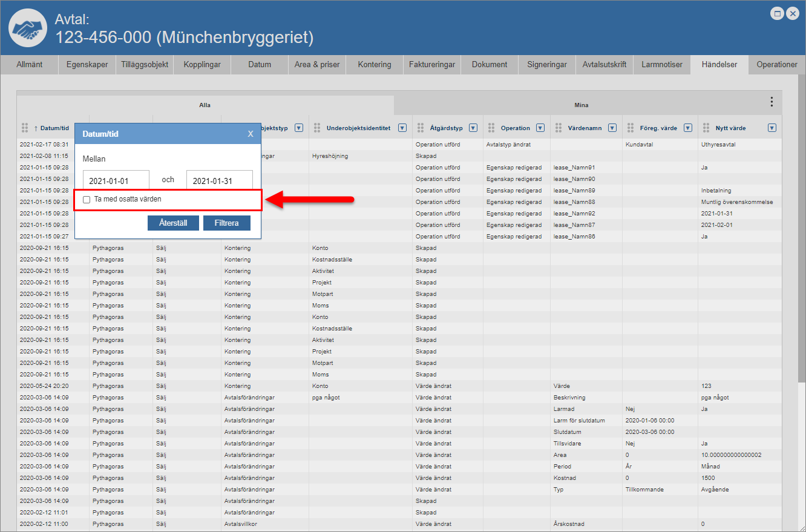Click the handshake agreement icon
806x532 pixels.
point(28,28)
